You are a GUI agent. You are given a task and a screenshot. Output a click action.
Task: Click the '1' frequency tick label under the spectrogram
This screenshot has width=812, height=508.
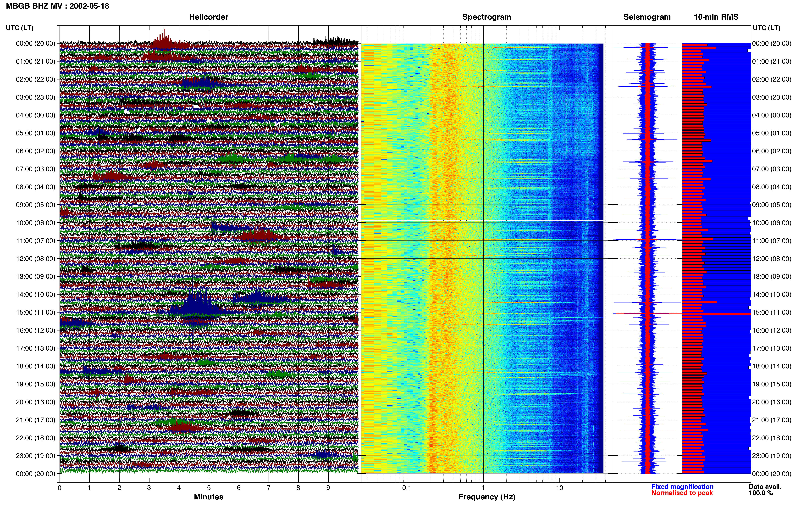(483, 488)
